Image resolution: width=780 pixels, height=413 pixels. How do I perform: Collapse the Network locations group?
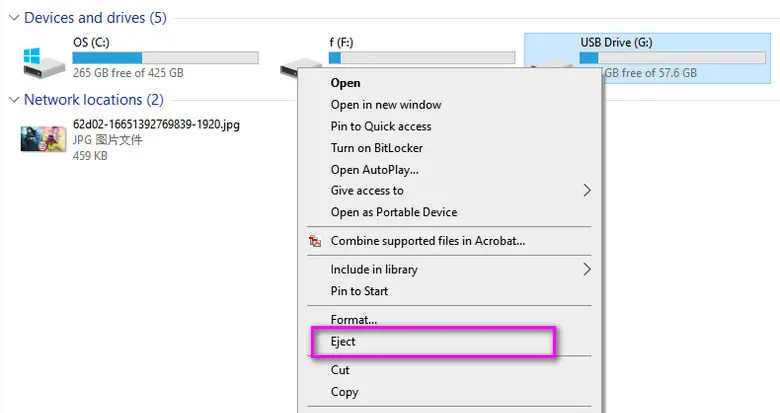(14, 100)
